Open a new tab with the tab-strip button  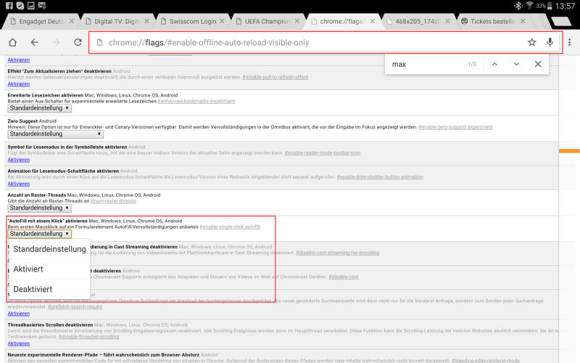(561, 21)
